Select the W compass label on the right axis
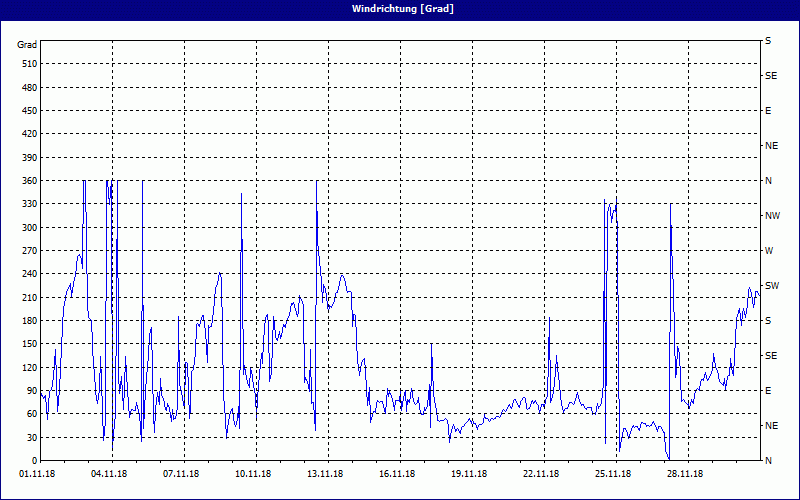Image resolution: width=800 pixels, height=500 pixels. pyautogui.click(x=769, y=251)
